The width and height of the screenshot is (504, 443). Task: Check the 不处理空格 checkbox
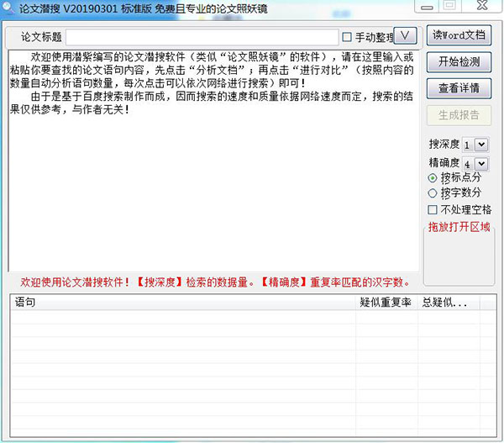(433, 210)
